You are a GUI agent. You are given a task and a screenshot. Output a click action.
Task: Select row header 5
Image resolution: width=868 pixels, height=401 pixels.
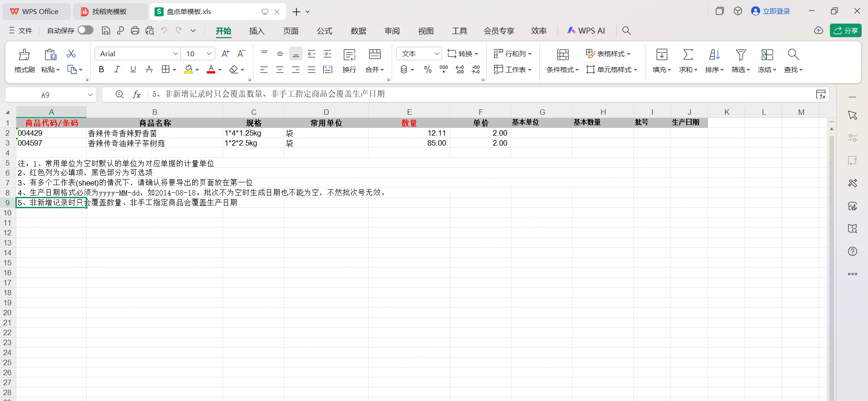[8, 163]
